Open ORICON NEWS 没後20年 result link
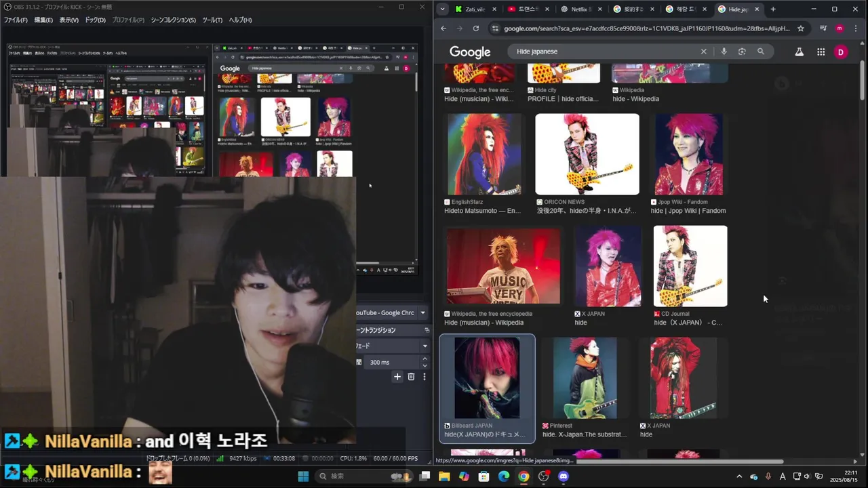 click(x=587, y=211)
